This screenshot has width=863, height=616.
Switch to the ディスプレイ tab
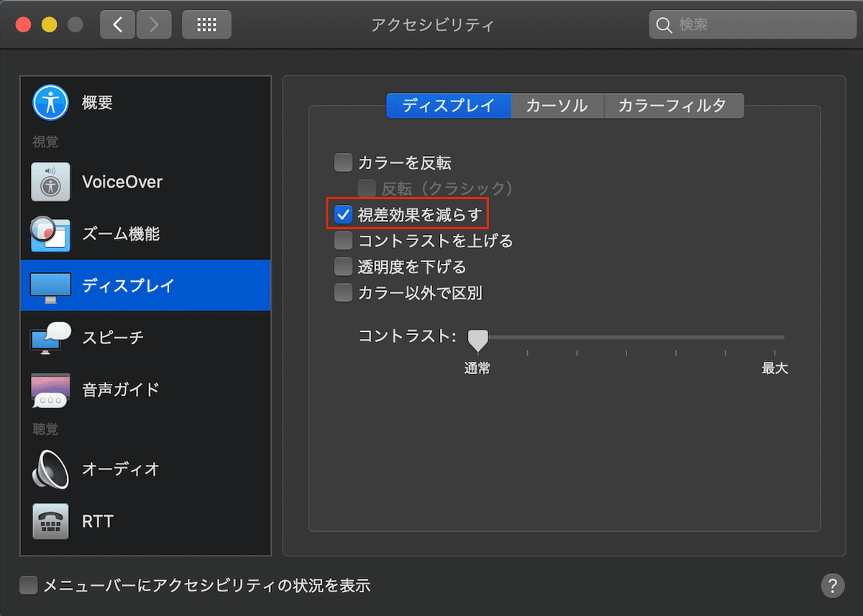(449, 106)
